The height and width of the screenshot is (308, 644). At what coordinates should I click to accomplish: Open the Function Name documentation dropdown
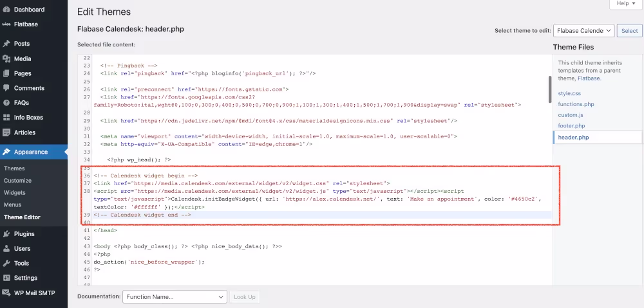tap(175, 297)
